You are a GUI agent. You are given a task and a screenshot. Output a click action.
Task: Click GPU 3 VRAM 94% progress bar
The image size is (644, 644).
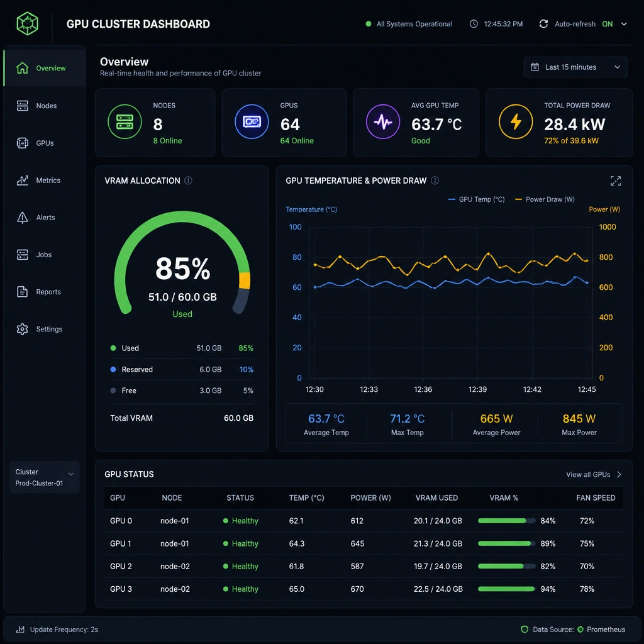(x=506, y=589)
